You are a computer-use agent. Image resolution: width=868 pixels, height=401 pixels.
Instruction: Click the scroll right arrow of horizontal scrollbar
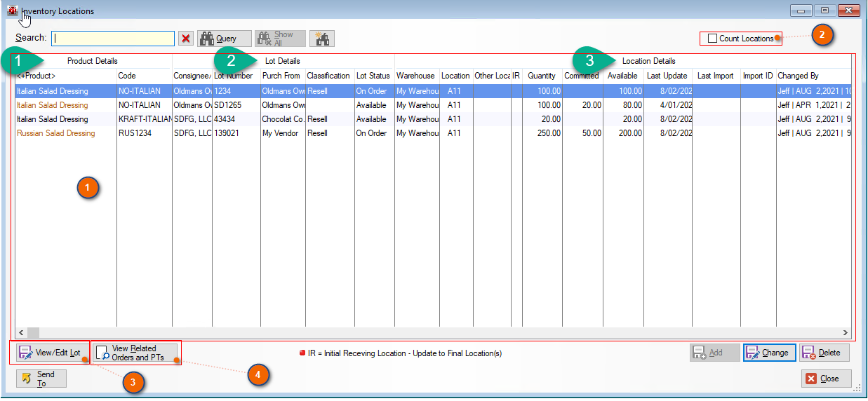coord(846,332)
